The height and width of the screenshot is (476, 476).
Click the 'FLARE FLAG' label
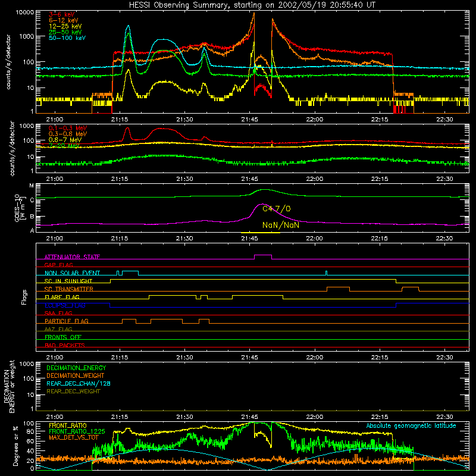tap(62, 297)
